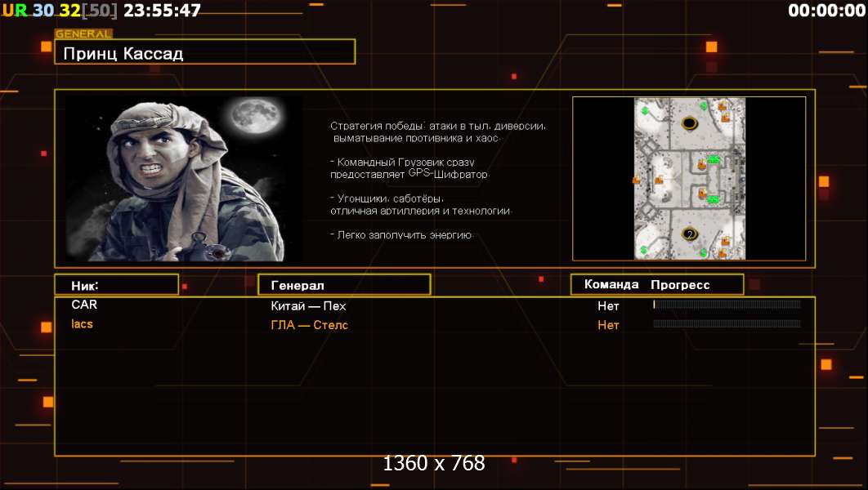This screenshot has width=868, height=490.
Task: Click line 'Стратегия победы: атаки в тыл, диверсии'
Action: coord(438,126)
